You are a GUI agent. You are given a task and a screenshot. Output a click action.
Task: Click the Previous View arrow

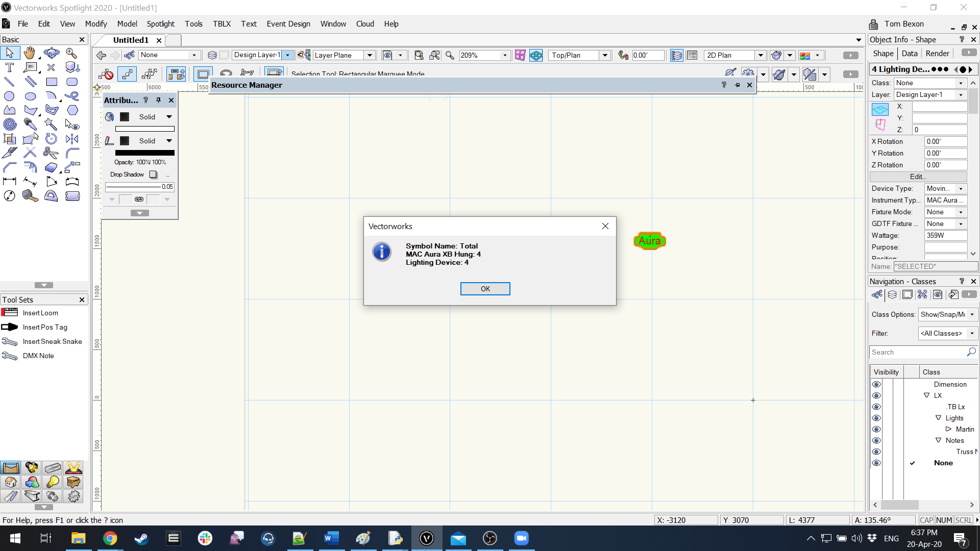tap(101, 55)
